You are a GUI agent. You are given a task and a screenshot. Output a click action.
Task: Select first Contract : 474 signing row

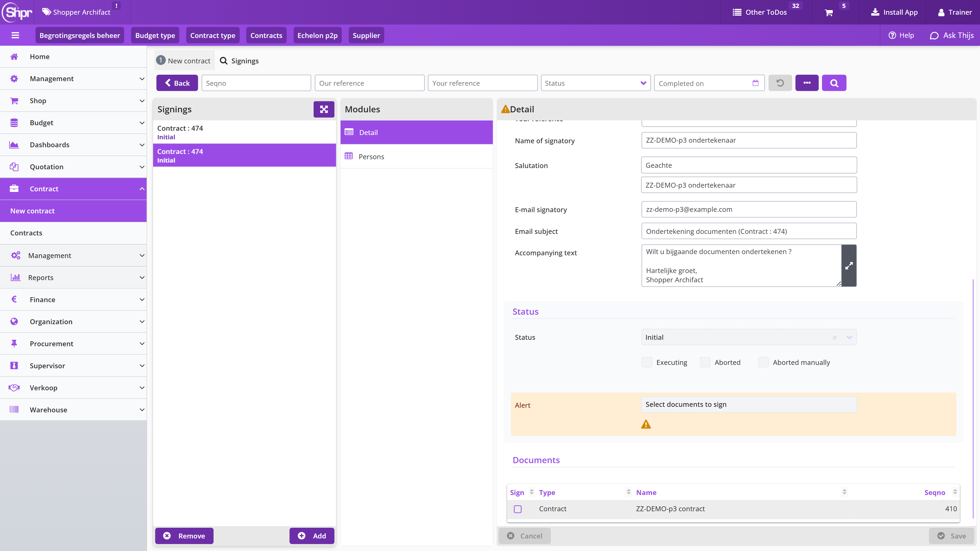pos(244,132)
